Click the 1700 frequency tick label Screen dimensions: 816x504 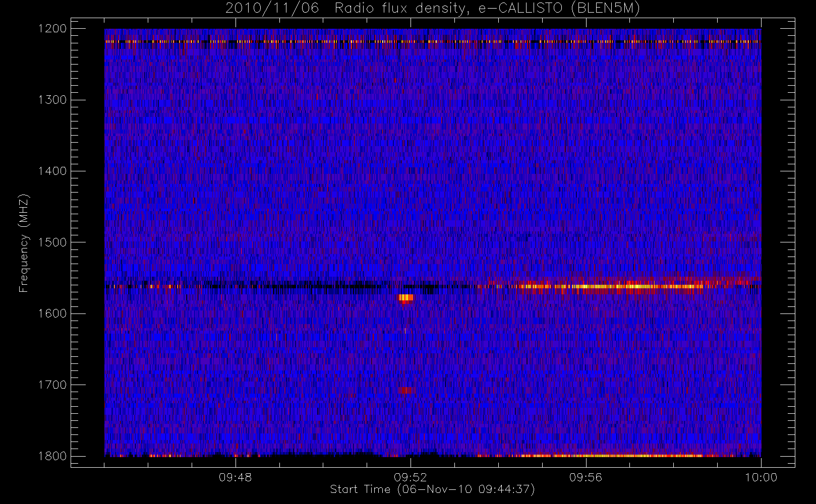coord(52,385)
